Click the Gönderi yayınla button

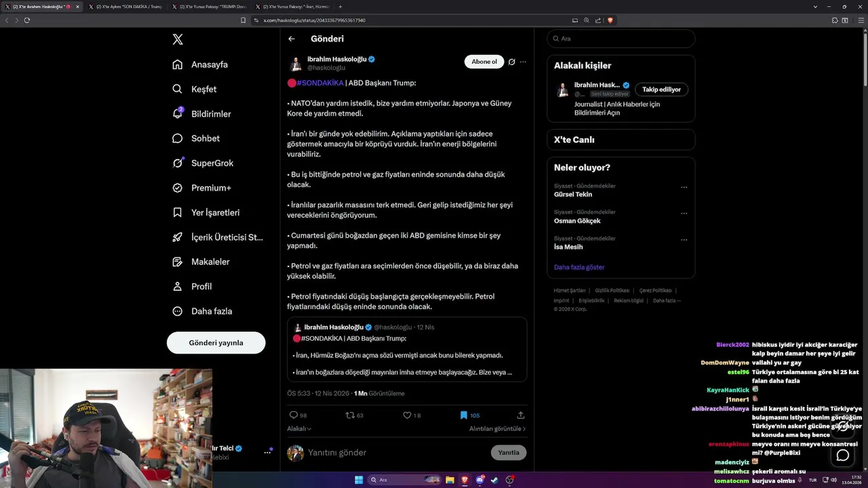tap(216, 342)
